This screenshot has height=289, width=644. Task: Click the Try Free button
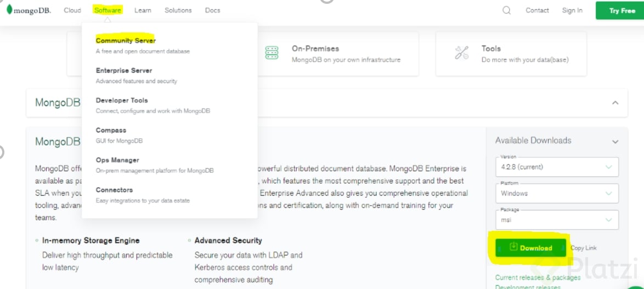(x=622, y=10)
